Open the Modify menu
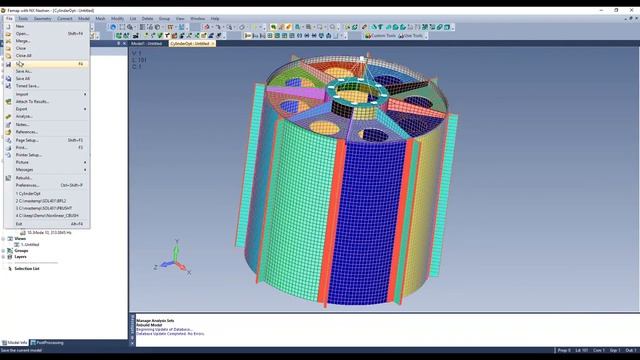640x360 pixels. [x=117, y=18]
